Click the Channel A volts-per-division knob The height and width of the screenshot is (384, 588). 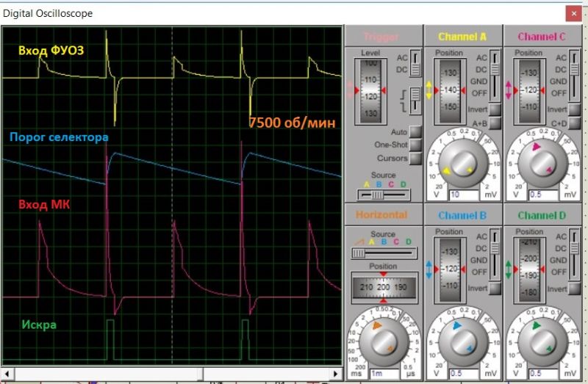464,163
